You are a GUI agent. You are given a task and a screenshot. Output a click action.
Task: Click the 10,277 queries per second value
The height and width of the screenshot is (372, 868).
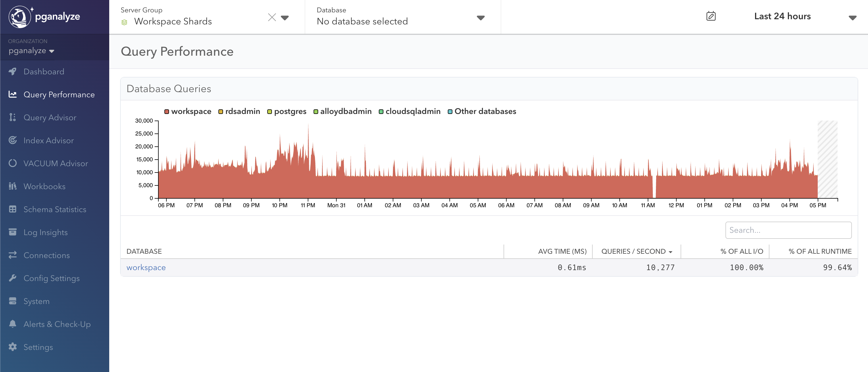660,267
